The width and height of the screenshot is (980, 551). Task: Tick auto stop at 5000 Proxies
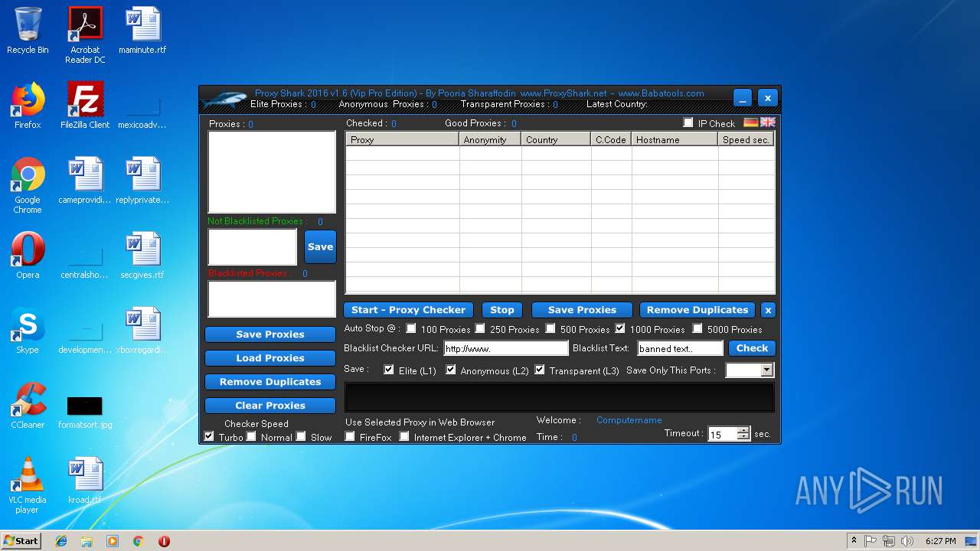[x=697, y=329]
